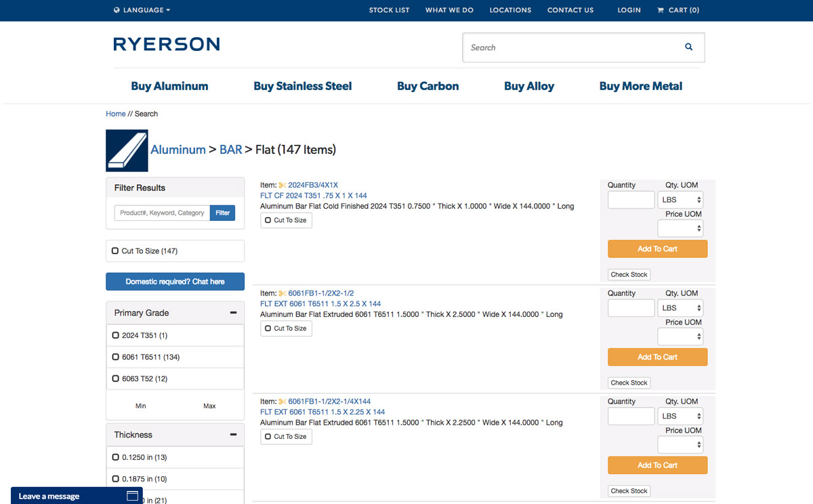
Task: Open Buy Stainless Steel menu
Action: (303, 86)
